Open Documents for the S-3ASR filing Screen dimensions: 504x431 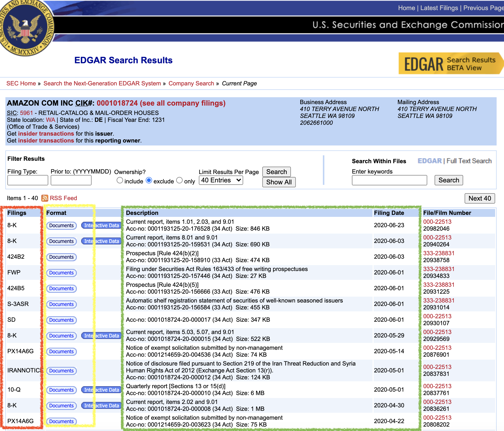(62, 304)
